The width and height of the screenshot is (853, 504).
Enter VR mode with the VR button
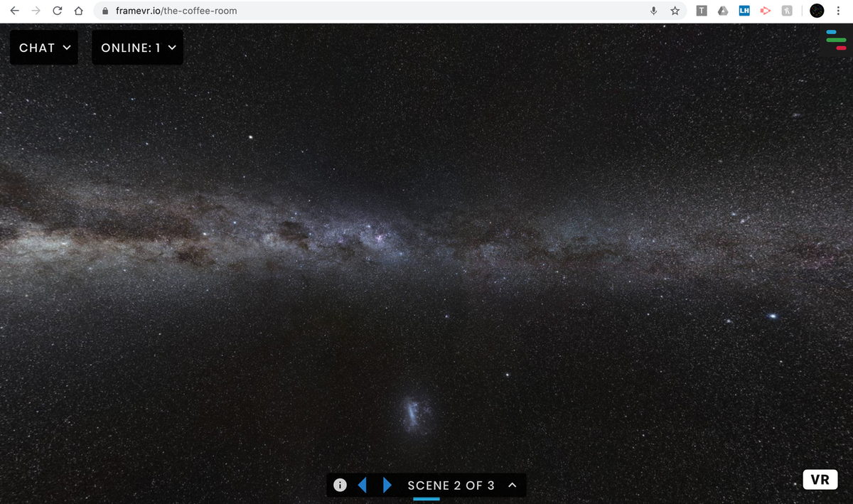pos(820,480)
